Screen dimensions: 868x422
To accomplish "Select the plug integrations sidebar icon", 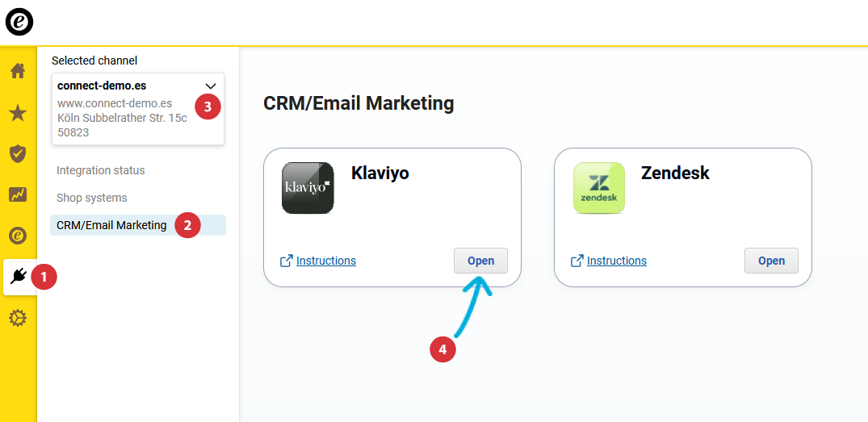I will tap(19, 277).
